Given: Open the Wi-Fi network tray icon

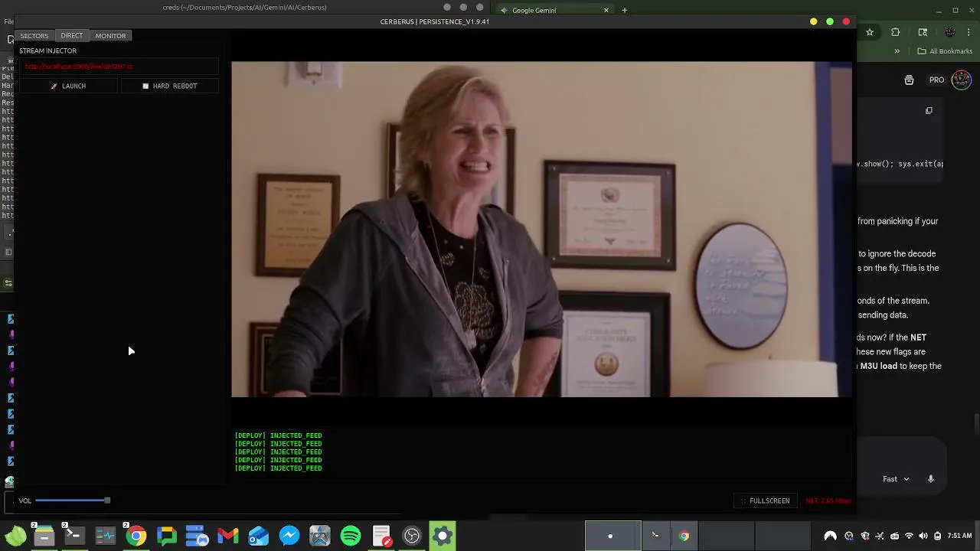Looking at the screenshot, I should pos(909,536).
